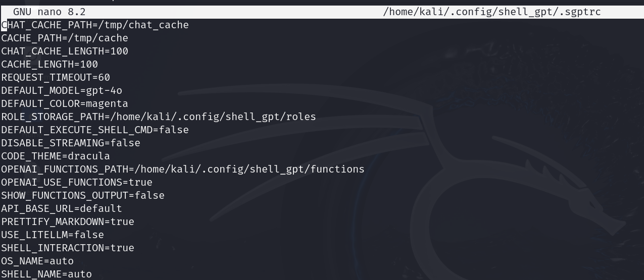
Task: Click the SHELL_INTERACTION=true line
Action: coord(68,248)
